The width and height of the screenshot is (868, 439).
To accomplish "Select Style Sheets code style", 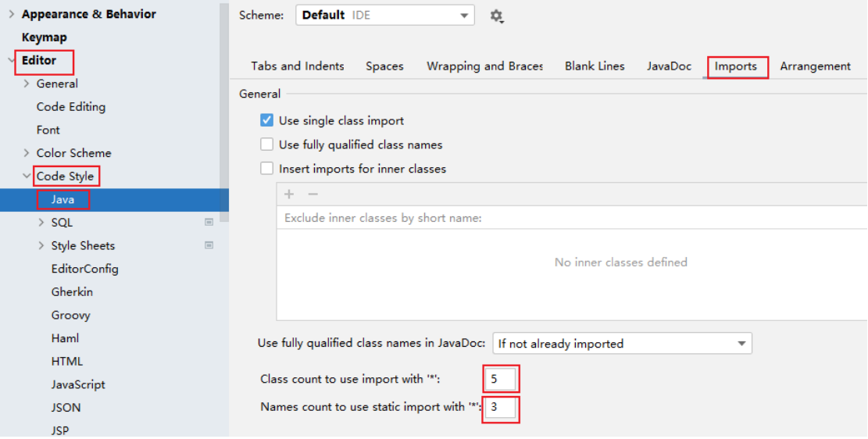I will (83, 246).
